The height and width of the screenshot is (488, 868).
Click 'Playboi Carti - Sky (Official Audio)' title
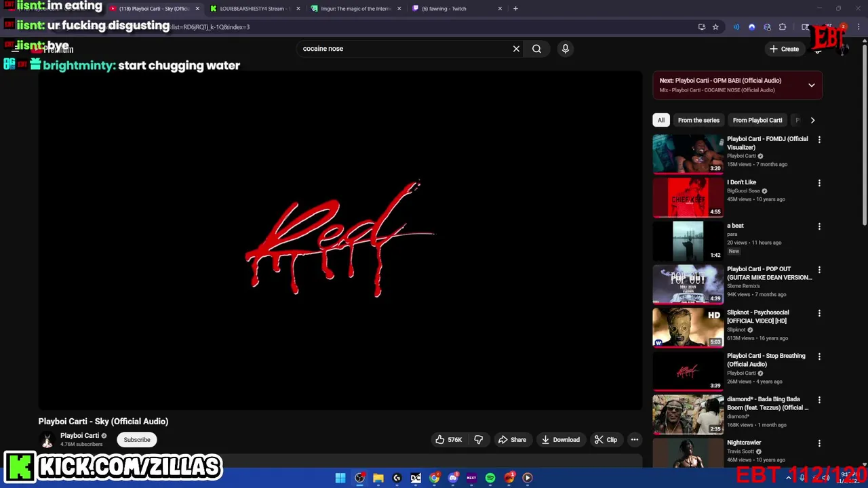(103, 422)
